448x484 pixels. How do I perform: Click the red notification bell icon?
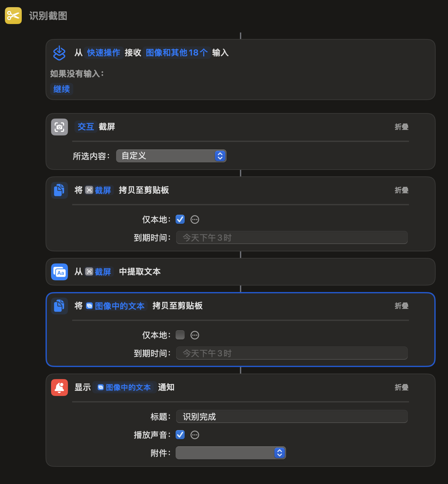[x=59, y=388]
